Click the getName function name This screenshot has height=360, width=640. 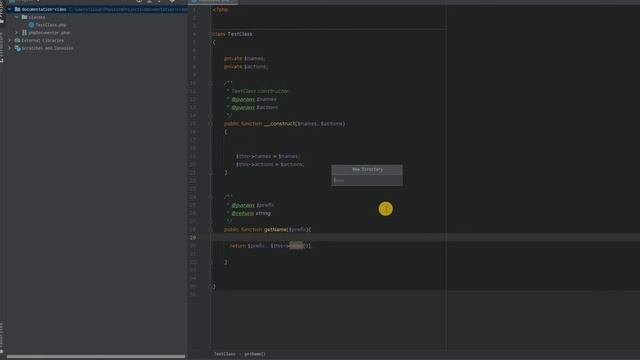click(x=276, y=230)
